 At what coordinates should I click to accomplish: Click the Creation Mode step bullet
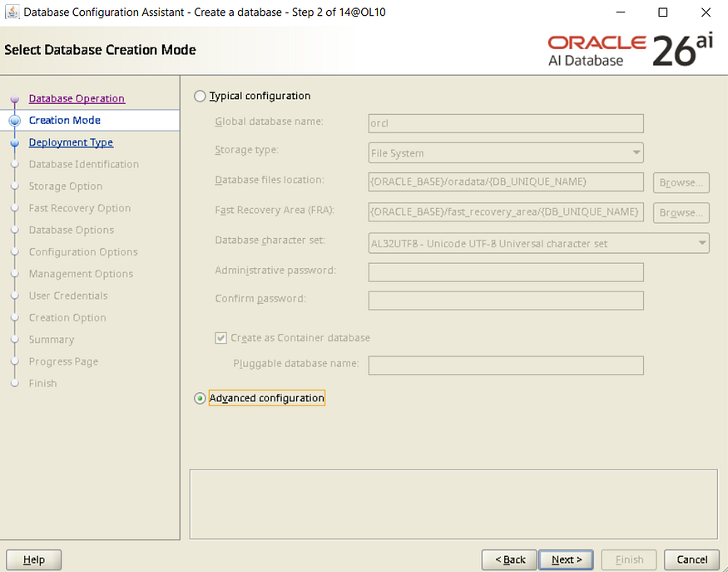click(x=15, y=121)
